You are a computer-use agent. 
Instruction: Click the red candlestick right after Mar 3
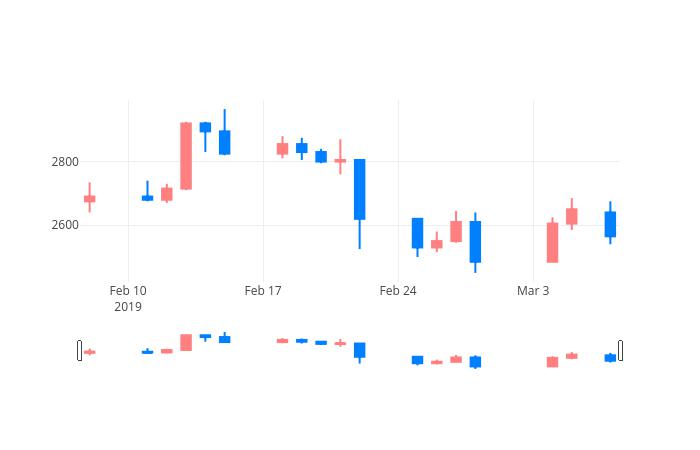click(x=553, y=242)
